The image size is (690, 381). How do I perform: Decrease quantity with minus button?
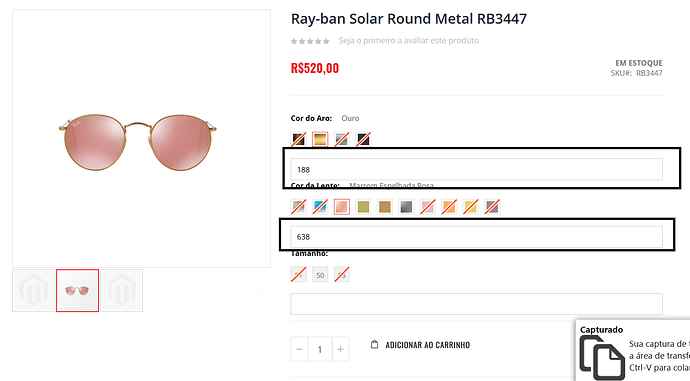(299, 349)
